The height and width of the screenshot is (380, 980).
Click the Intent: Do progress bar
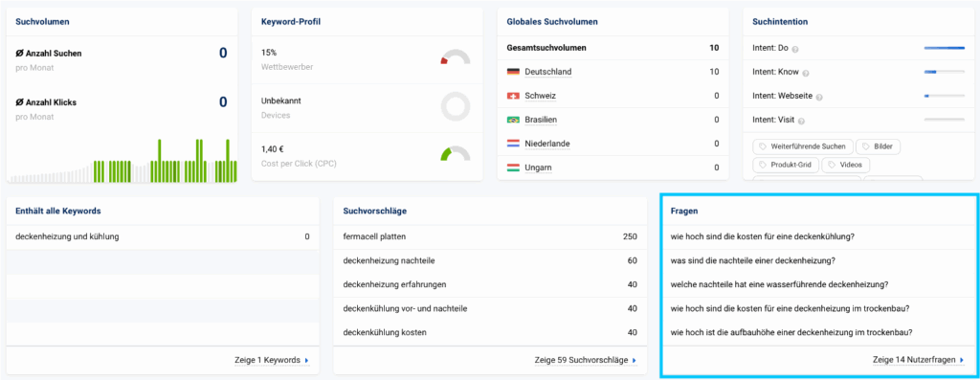click(x=945, y=48)
